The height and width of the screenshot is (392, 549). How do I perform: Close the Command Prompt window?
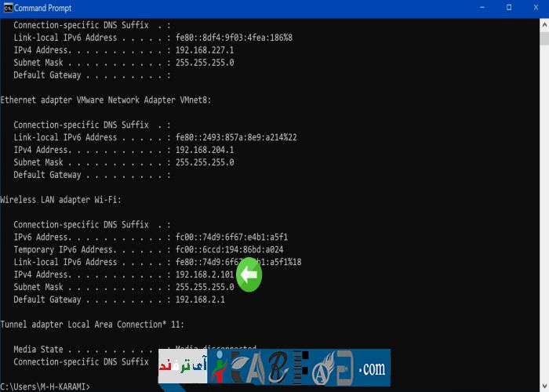pos(535,8)
